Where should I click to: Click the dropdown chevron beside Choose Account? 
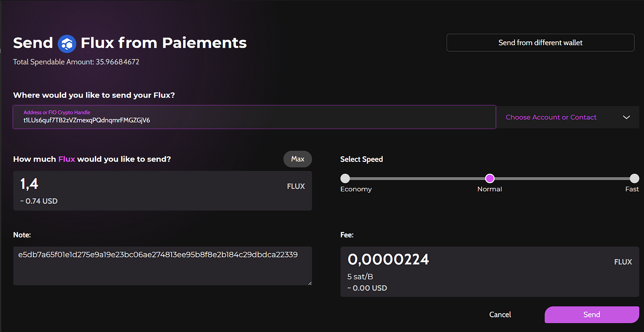click(626, 117)
